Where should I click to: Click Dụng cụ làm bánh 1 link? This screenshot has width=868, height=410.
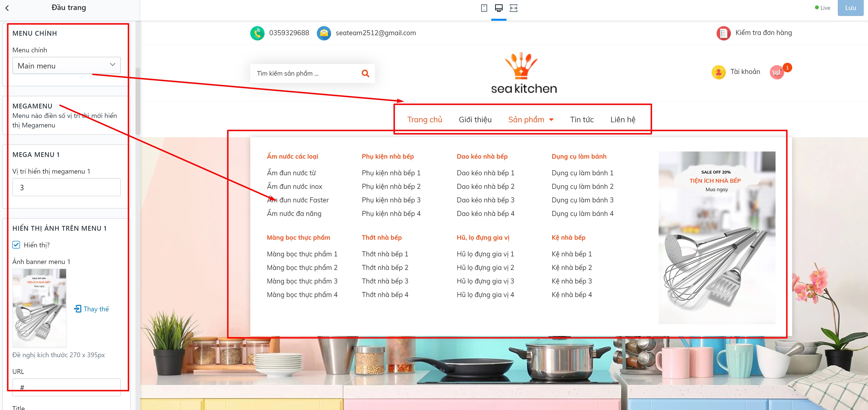(x=583, y=173)
